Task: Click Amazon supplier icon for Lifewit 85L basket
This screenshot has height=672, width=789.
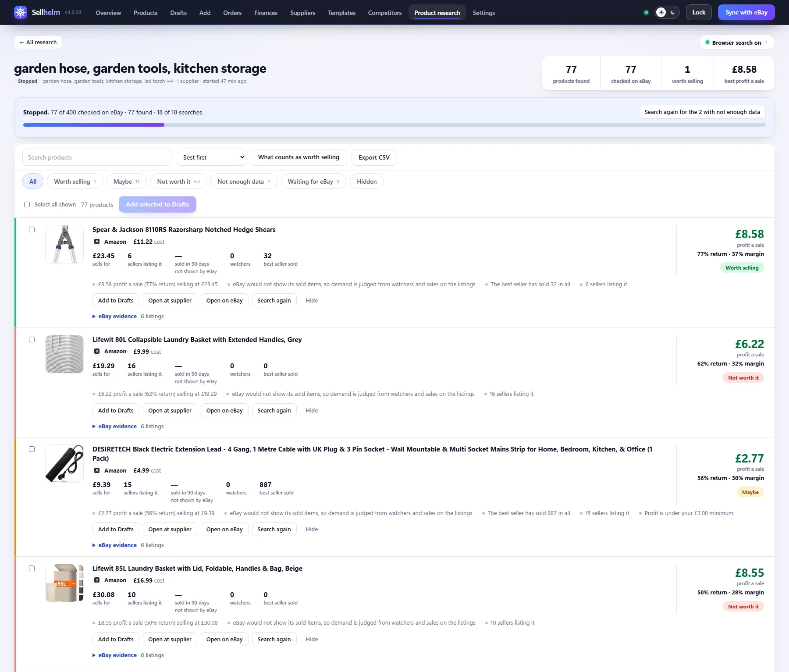Action: coord(97,580)
